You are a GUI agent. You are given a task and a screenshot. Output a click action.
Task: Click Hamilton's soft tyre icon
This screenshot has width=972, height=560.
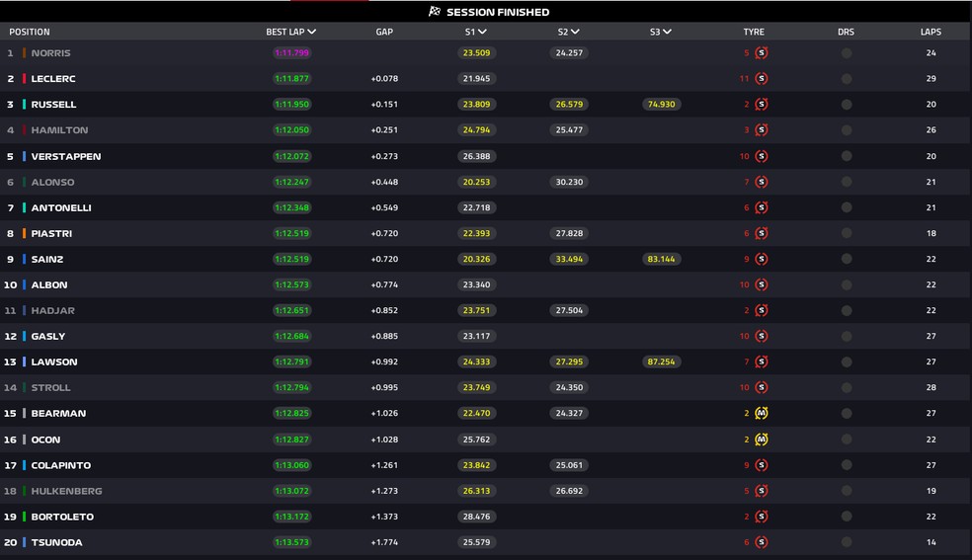tap(762, 130)
